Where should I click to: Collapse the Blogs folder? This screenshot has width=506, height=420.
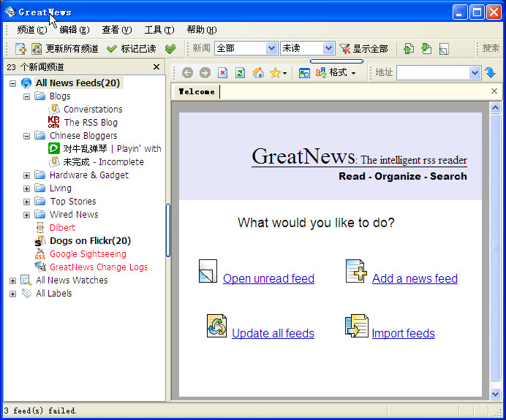pos(26,96)
